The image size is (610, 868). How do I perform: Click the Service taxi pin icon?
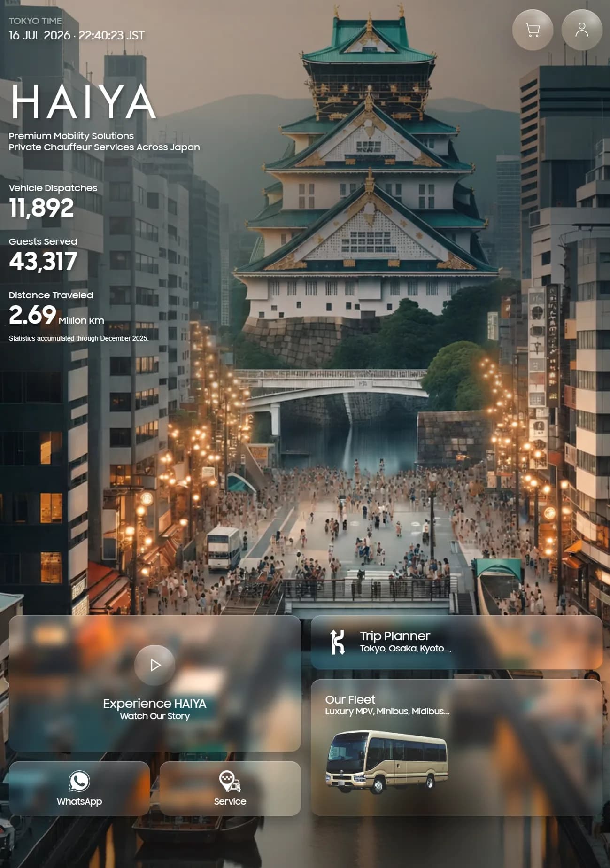pos(230,781)
